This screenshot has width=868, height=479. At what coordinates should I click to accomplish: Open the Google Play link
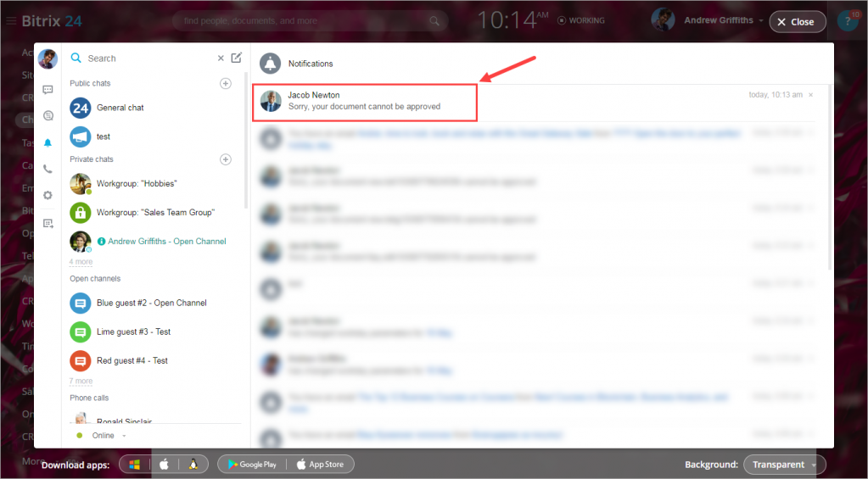(x=252, y=465)
